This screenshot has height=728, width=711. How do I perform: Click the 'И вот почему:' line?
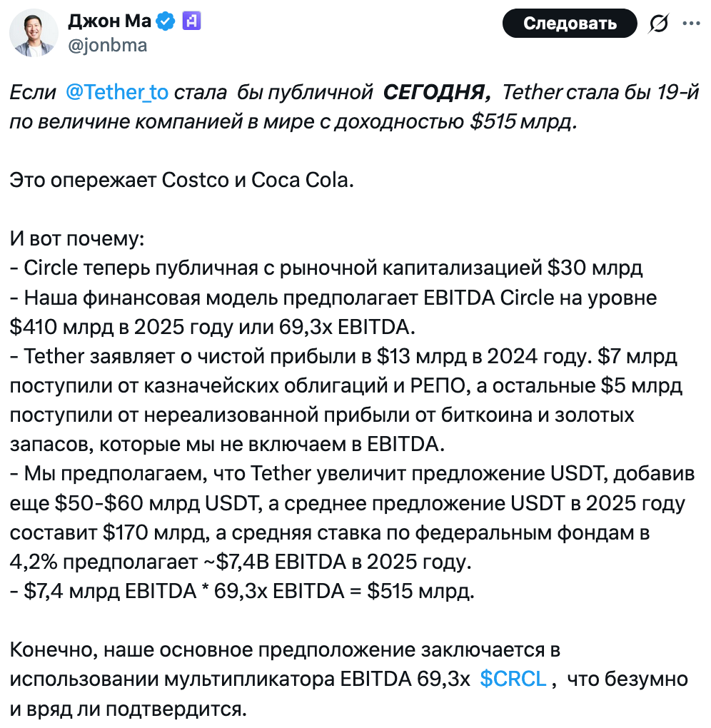click(x=77, y=238)
